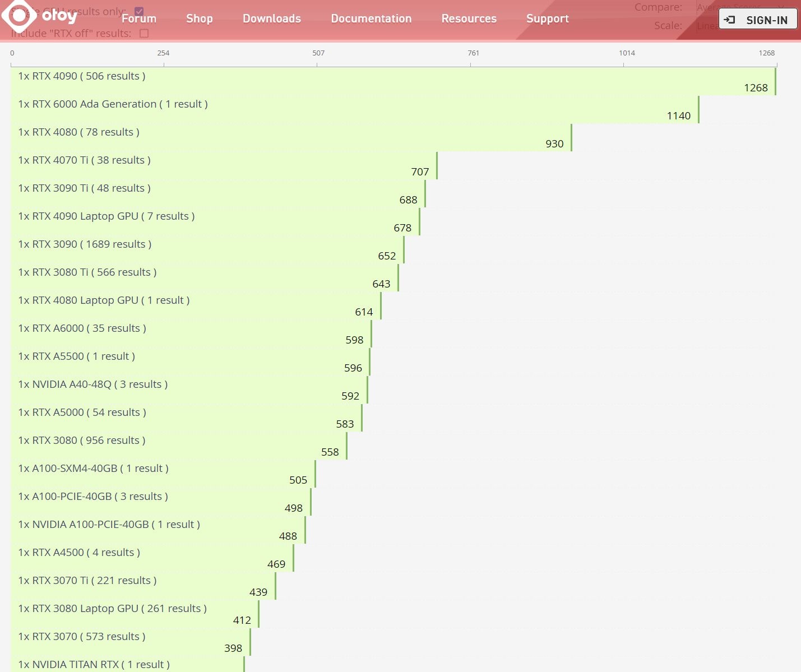Select "1x RTX 3090 ( 1689 results )" label
Viewport: 801px width, 672px height.
85,244
